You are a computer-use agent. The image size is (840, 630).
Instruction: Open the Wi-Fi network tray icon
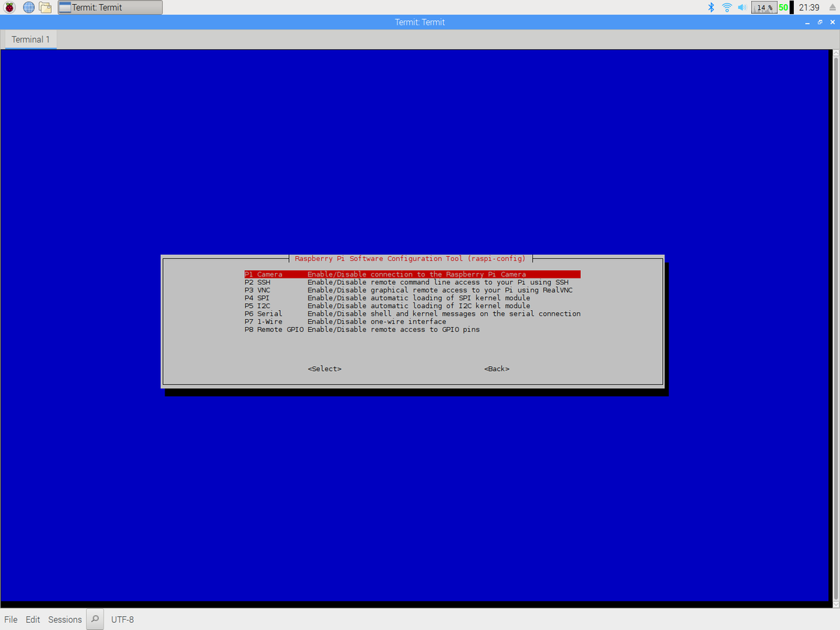[727, 8]
